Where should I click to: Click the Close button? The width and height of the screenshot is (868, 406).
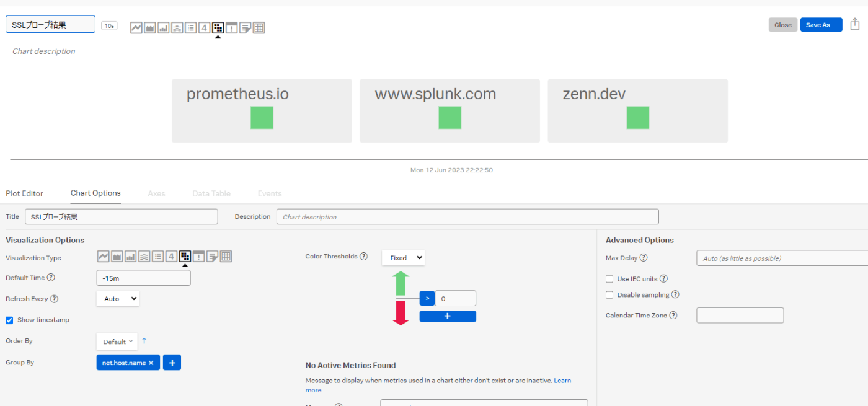click(783, 25)
